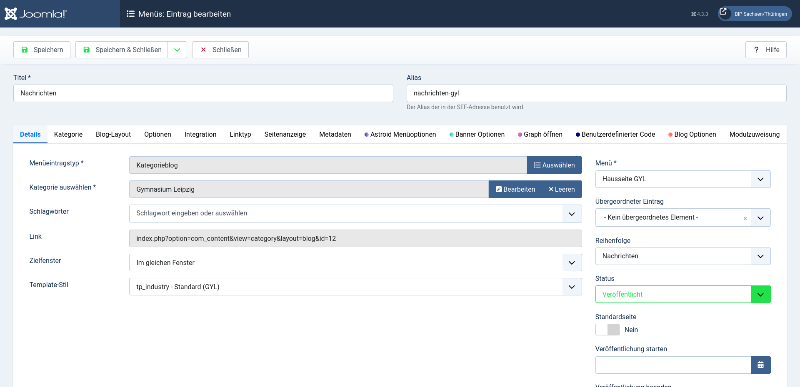This screenshot has width=800, height=387.
Task: Clear the Übergeordneter Eintrag selection x
Action: tap(745, 218)
